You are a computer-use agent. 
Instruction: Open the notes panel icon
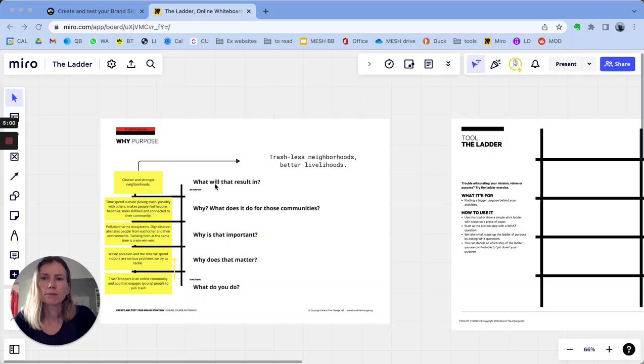(x=429, y=64)
